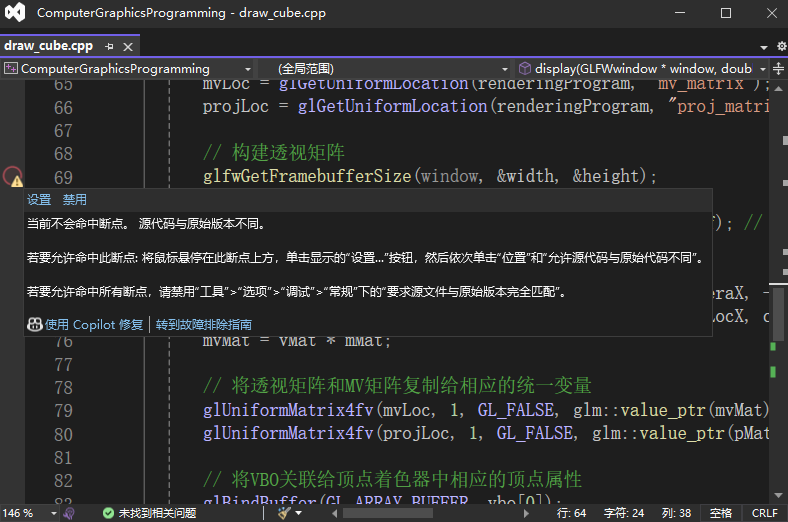Viewport: 788px width, 522px height.
Task: Click the split editor icon
Action: [x=778, y=68]
